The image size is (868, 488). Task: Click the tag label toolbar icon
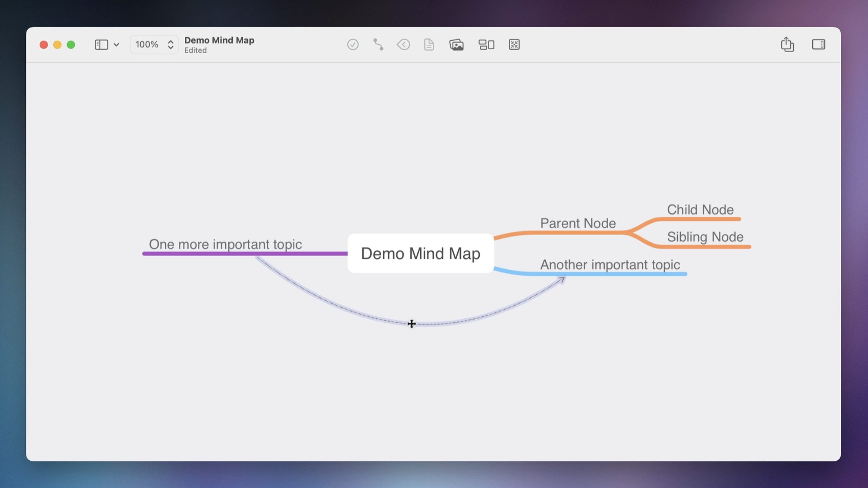tap(403, 45)
